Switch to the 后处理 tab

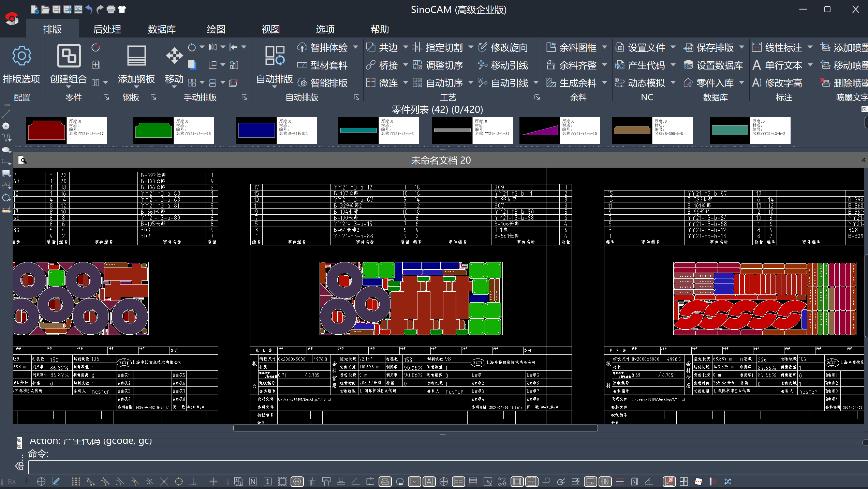107,29
